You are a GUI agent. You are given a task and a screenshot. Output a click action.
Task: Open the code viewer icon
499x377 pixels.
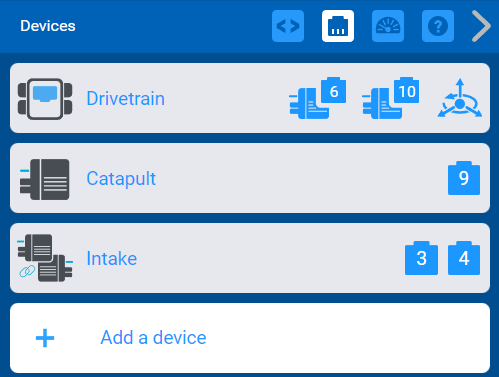tap(288, 26)
